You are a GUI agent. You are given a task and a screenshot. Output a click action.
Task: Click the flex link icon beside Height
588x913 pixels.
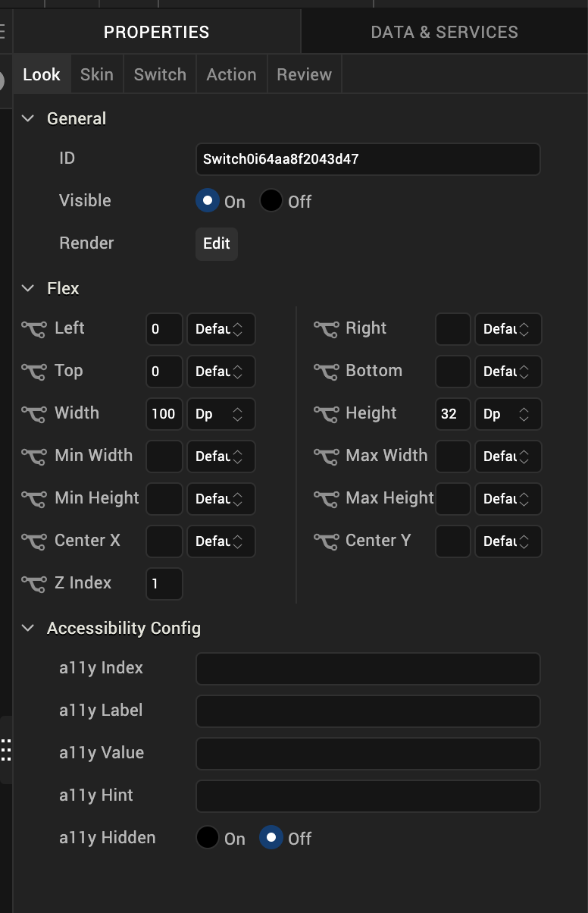coord(326,414)
